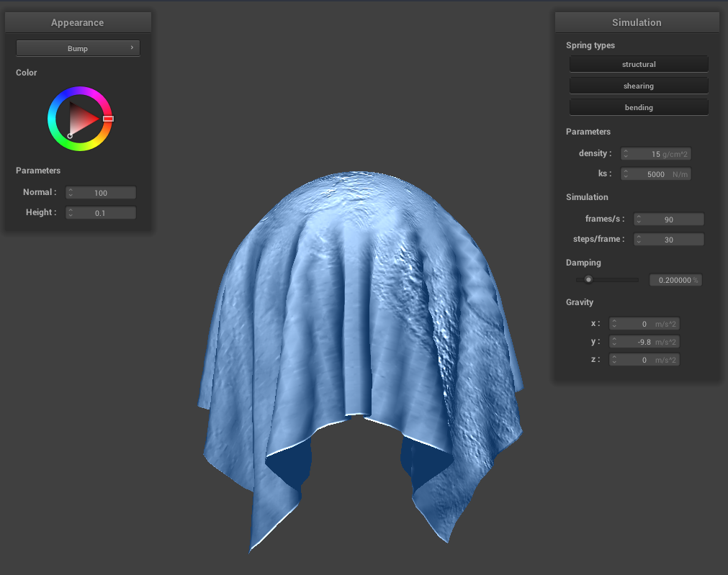Click the density stepper arrows
This screenshot has width=728, height=575.
(x=626, y=154)
